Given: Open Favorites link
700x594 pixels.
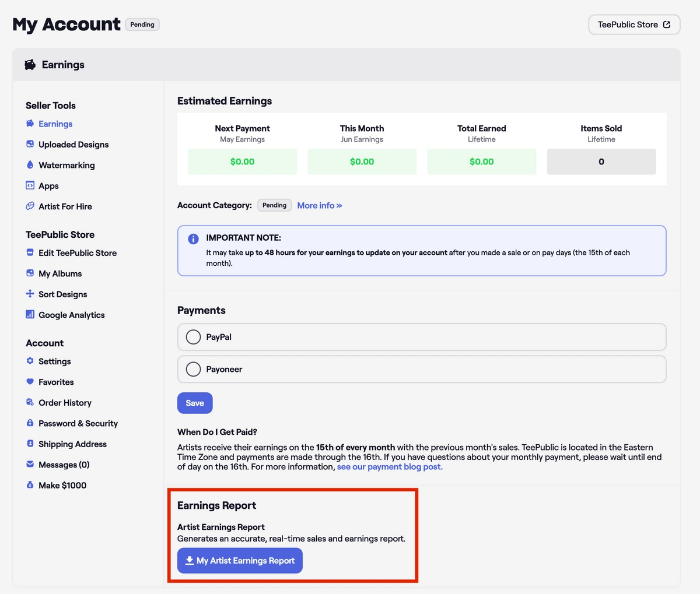Looking at the screenshot, I should coord(56,382).
